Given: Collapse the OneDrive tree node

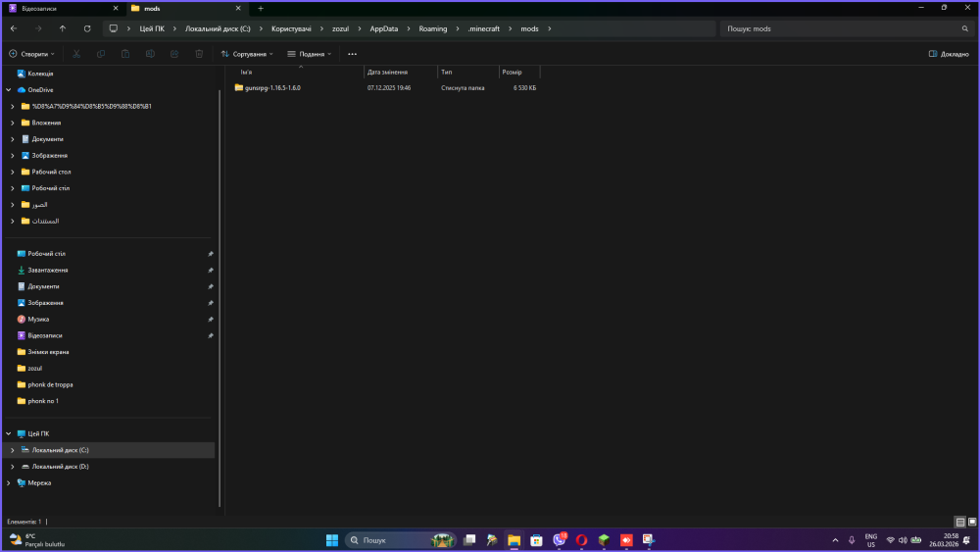Looking at the screenshot, I should [9, 90].
